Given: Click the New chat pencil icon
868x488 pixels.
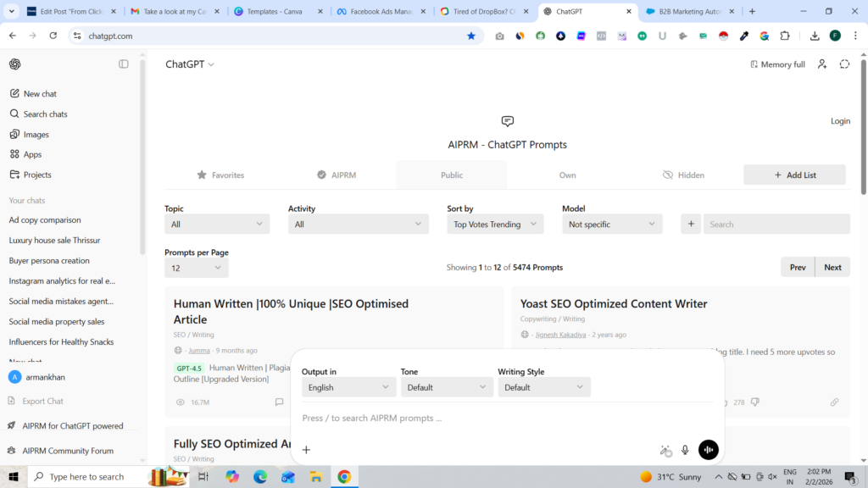Looking at the screenshot, I should pyautogui.click(x=15, y=94).
